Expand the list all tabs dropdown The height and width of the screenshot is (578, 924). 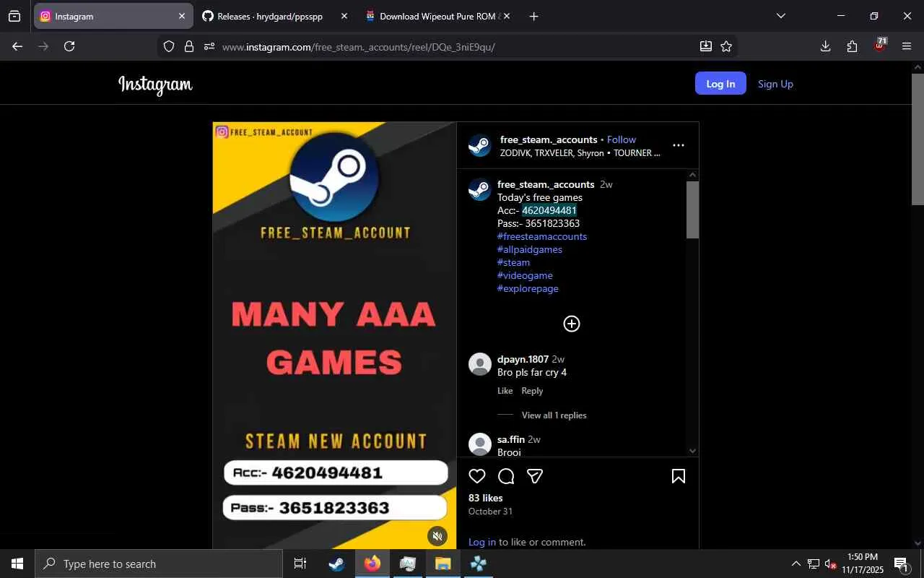click(x=780, y=16)
